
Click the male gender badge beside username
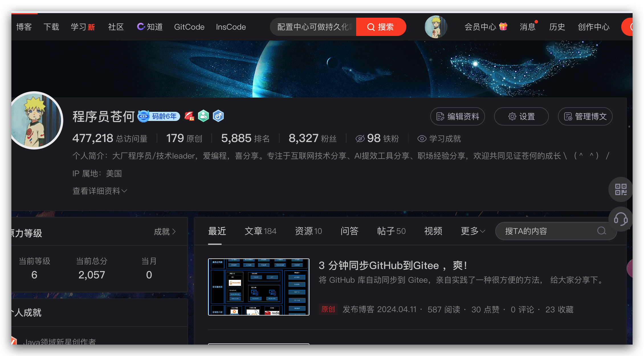pos(218,116)
